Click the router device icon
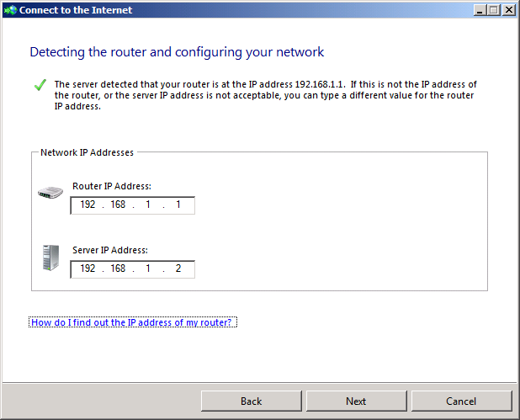Screen dimensions: 520x420 click(50, 194)
